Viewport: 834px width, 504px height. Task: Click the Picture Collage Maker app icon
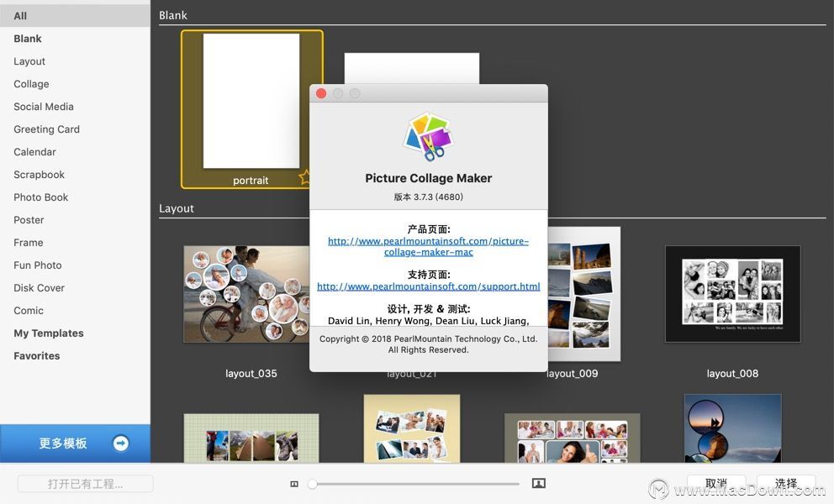click(428, 136)
